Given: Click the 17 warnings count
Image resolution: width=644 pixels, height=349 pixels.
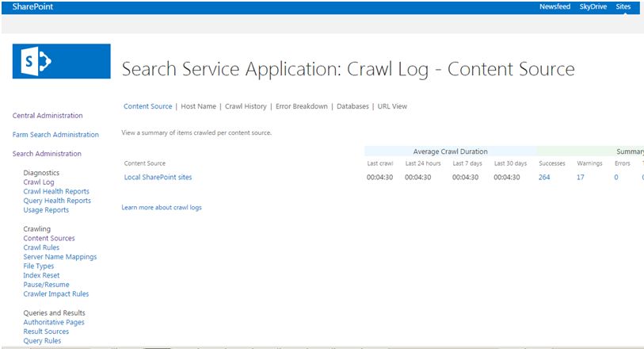Looking at the screenshot, I should (x=581, y=177).
